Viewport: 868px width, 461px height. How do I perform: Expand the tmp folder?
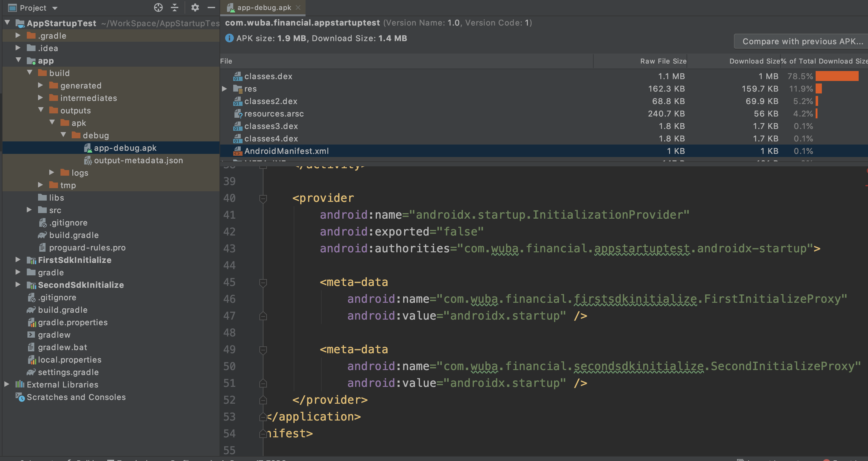pos(41,185)
